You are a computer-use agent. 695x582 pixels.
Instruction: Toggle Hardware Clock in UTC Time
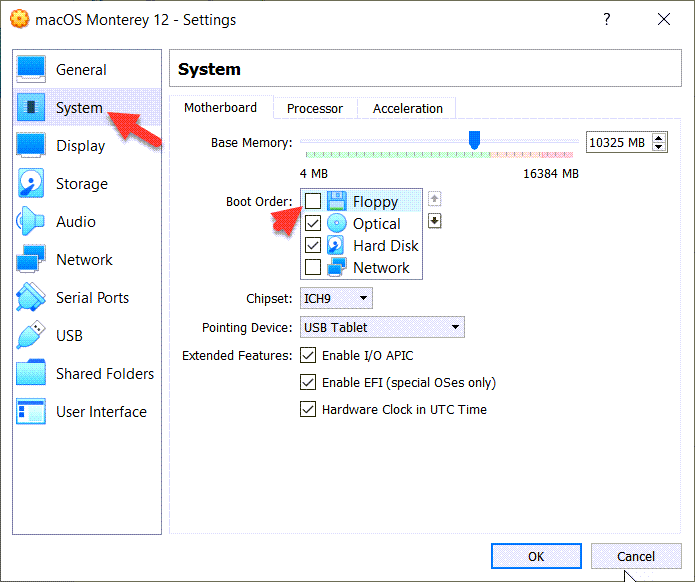[308, 409]
